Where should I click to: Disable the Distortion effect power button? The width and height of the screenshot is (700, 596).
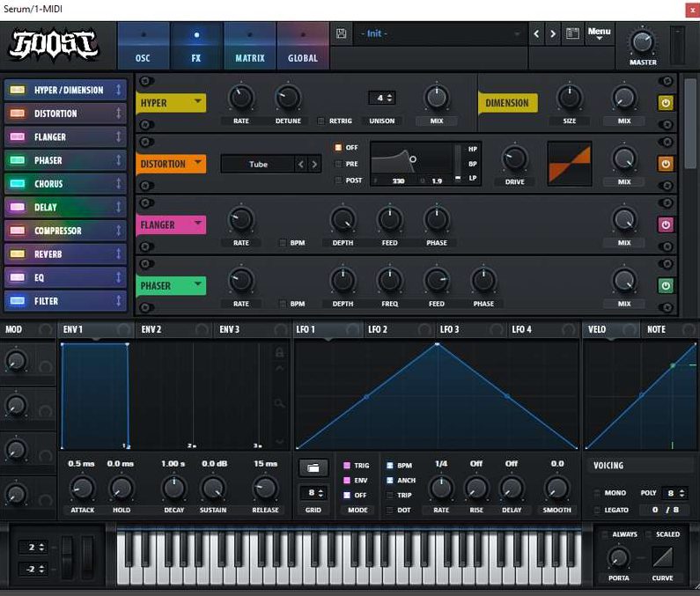(x=665, y=164)
